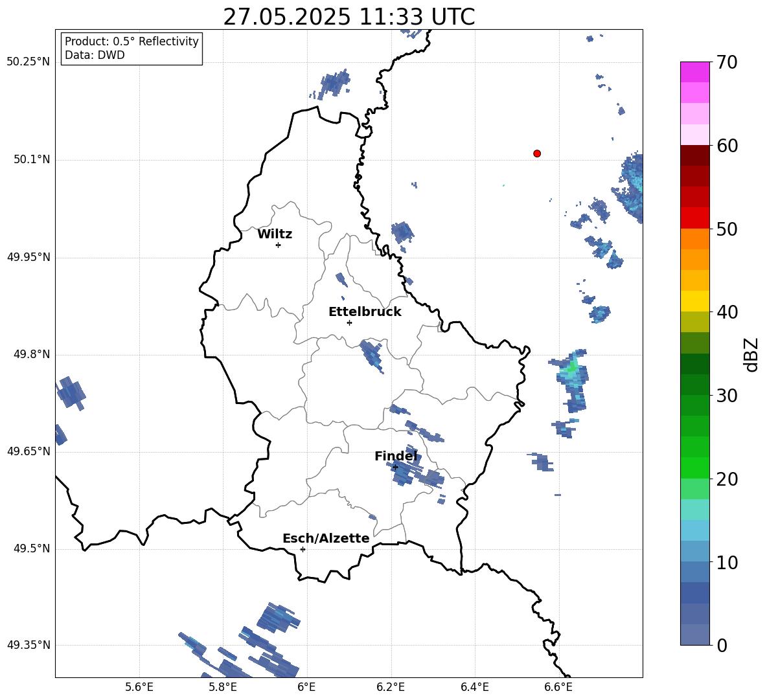Click the 6°E longitude label
This screenshot has height=700, width=767.
tap(306, 687)
